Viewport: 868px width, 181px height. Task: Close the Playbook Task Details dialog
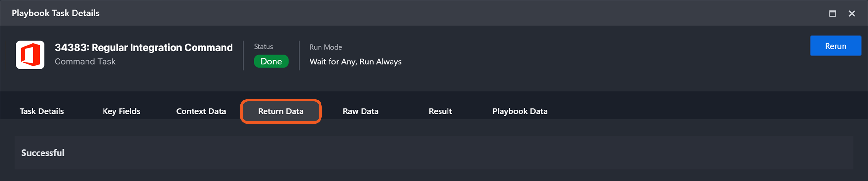point(852,14)
